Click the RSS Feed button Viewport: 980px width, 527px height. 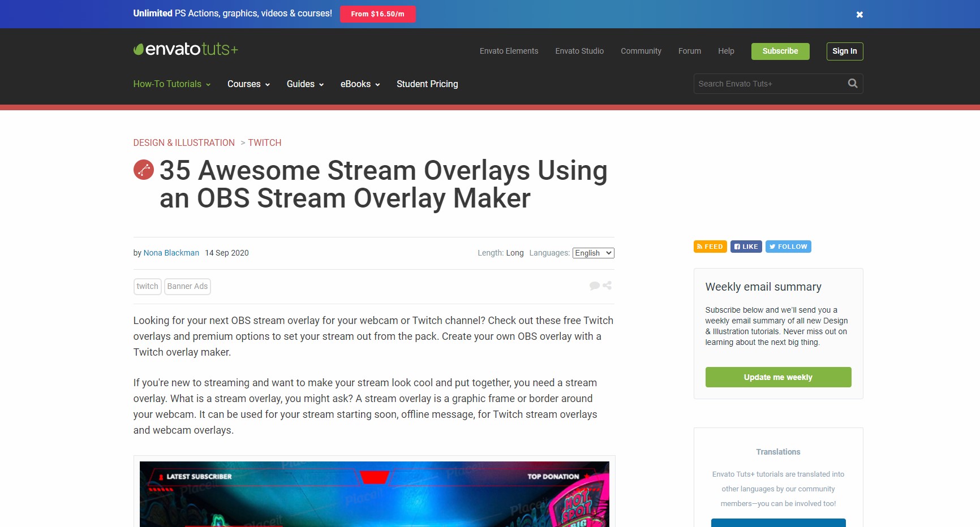click(x=710, y=247)
